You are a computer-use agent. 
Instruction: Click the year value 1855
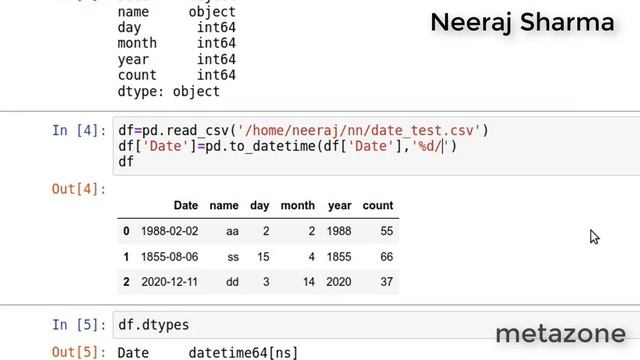pyautogui.click(x=339, y=257)
